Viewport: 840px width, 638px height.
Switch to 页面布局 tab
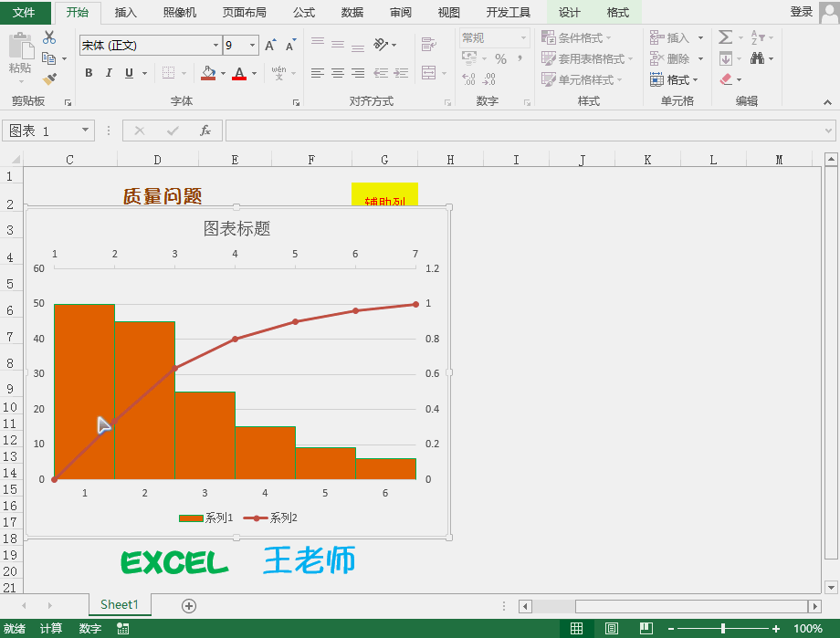coord(245,12)
